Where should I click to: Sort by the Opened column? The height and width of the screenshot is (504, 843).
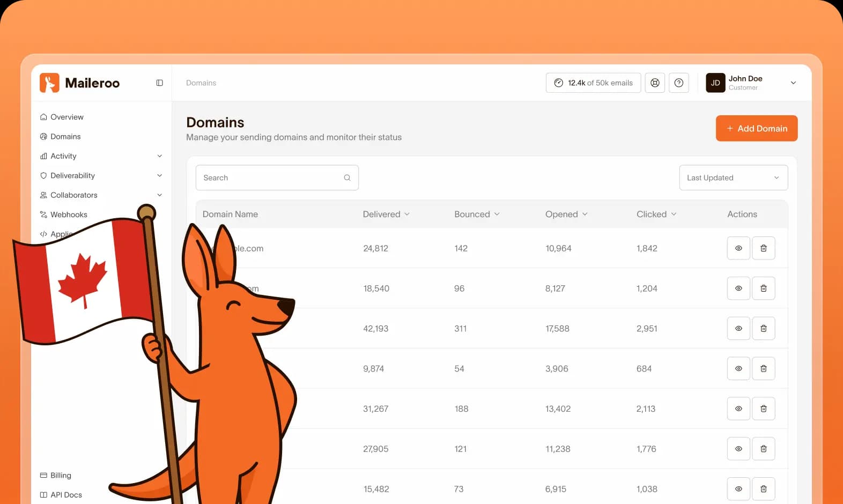point(566,214)
